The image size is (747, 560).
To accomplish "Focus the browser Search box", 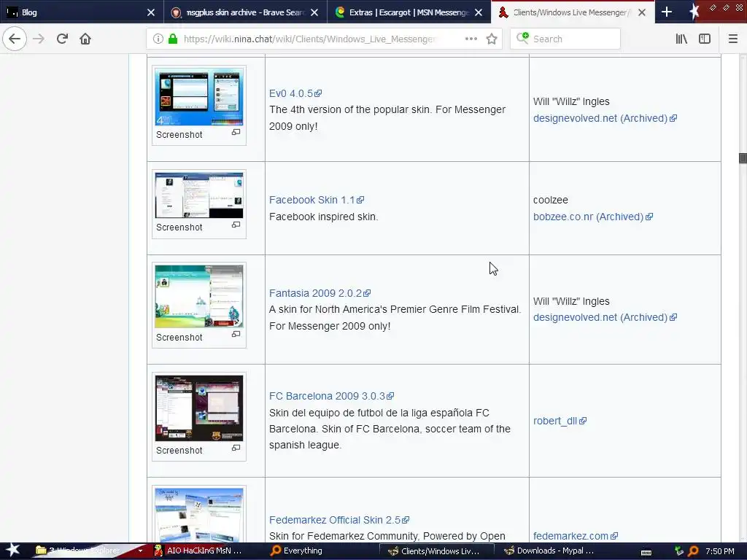I will [x=565, y=39].
